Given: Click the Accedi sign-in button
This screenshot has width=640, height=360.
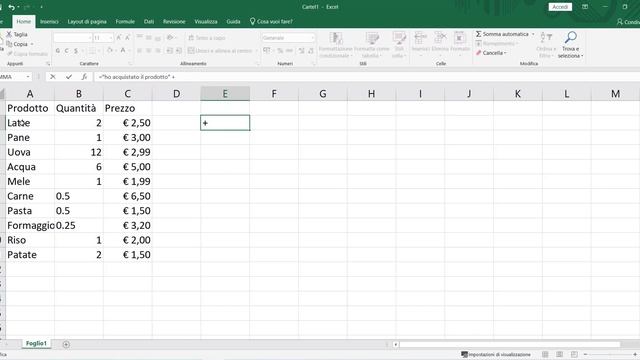Looking at the screenshot, I should 560,7.
